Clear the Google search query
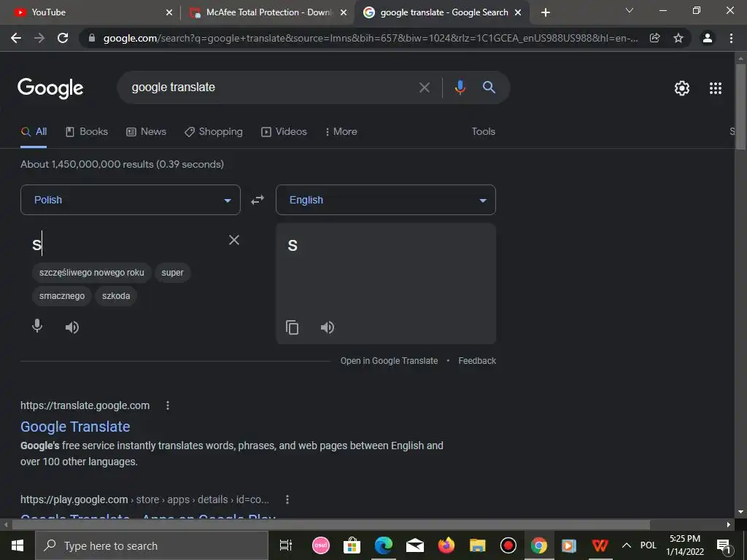747x560 pixels. coord(424,87)
